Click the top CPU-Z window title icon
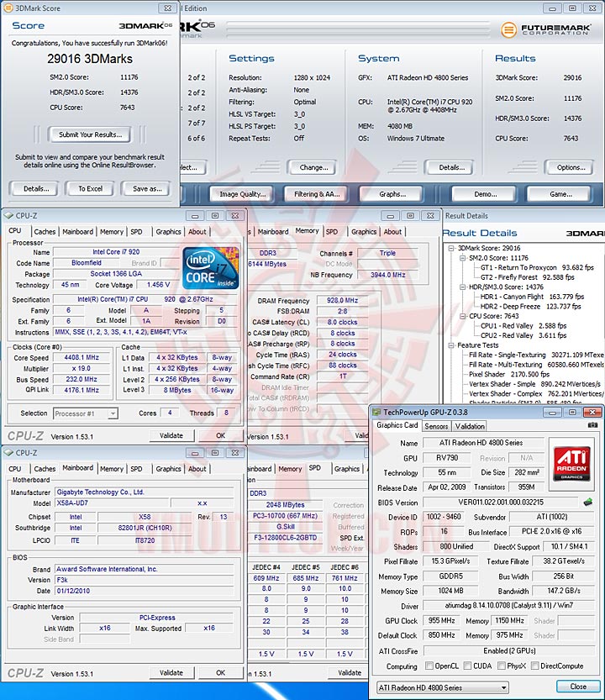The image size is (605, 700). pos(8,216)
